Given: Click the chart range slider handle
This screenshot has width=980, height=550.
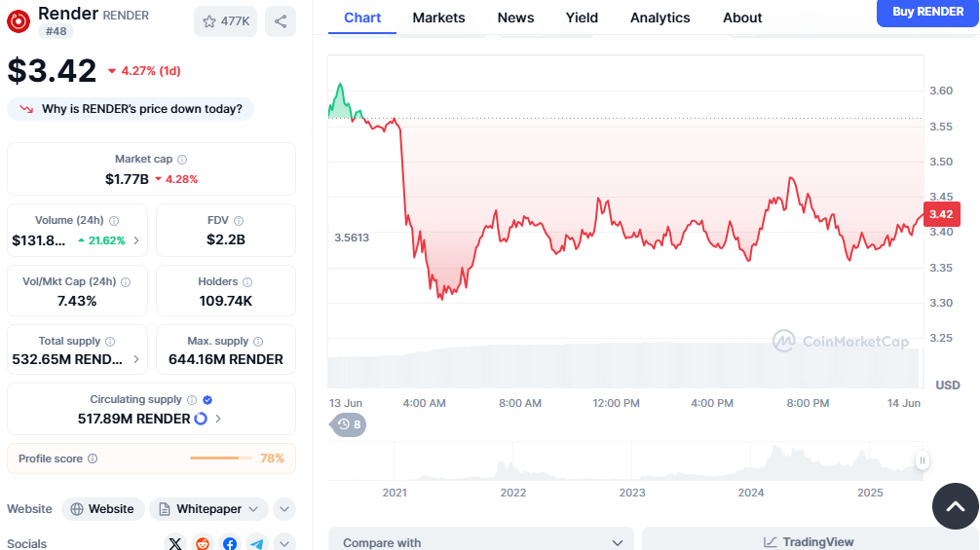Looking at the screenshot, I should (x=922, y=460).
